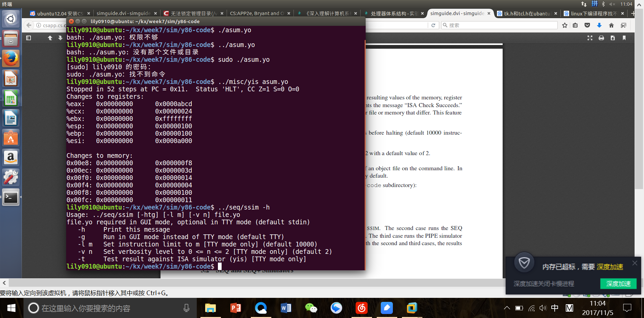Open Terminal icon in launcher
644x318 pixels.
coord(11,197)
